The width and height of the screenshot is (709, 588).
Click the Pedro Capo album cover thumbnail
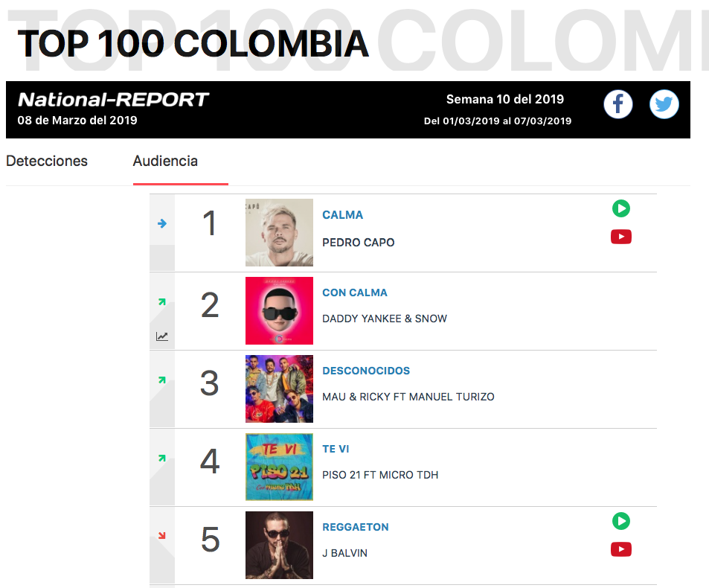(x=279, y=232)
